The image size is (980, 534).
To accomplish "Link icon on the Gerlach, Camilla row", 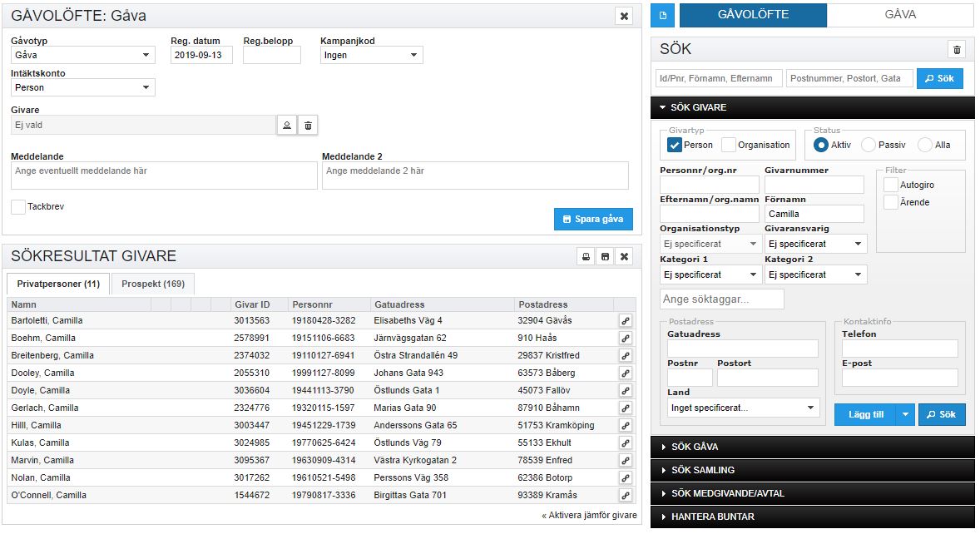I will (x=625, y=408).
